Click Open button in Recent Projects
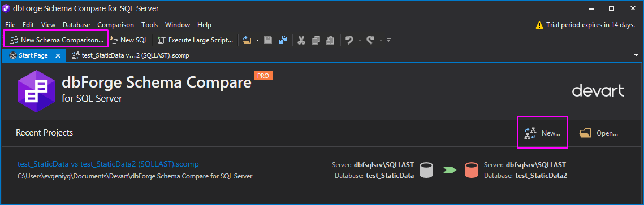Image resolution: width=644 pixels, height=205 pixels. tap(599, 133)
